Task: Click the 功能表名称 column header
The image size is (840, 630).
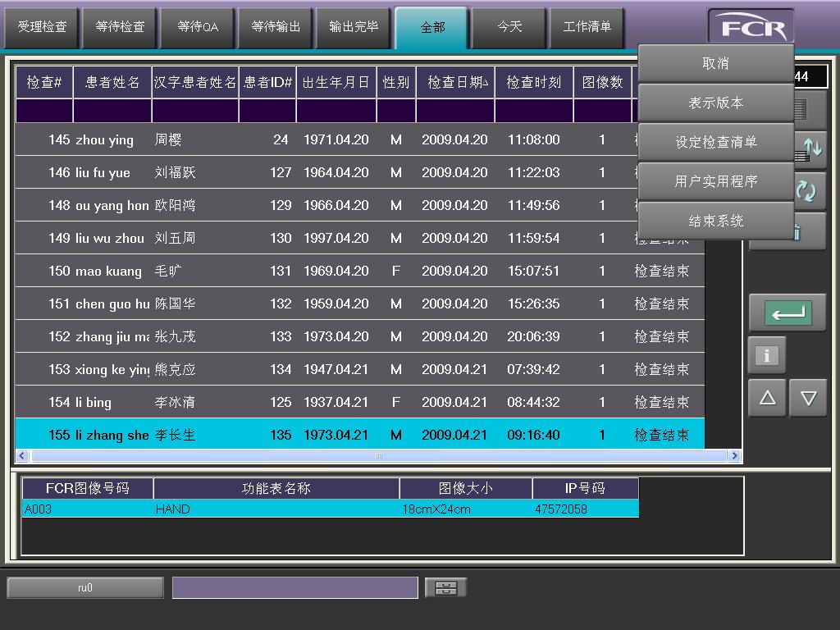Action: pyautogui.click(x=276, y=489)
